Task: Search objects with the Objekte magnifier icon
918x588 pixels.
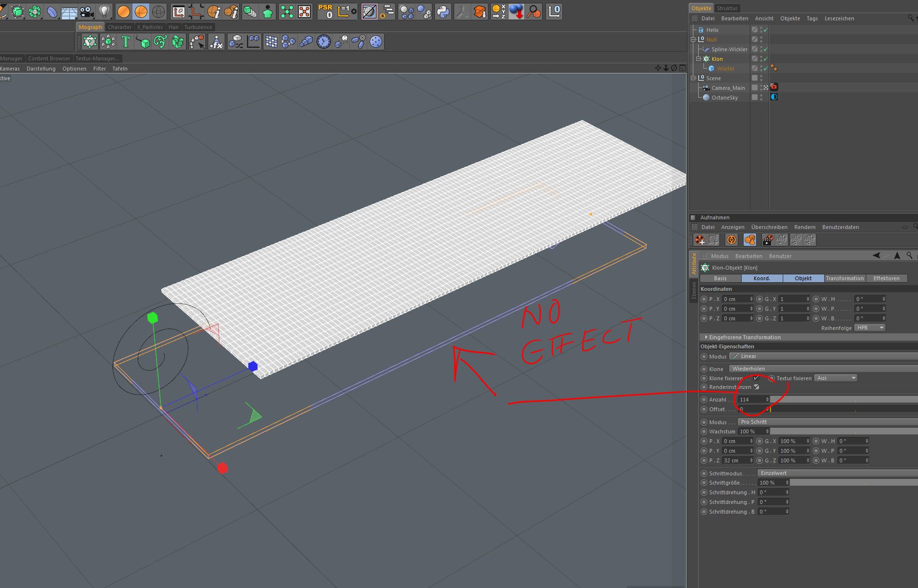Action: click(x=911, y=18)
